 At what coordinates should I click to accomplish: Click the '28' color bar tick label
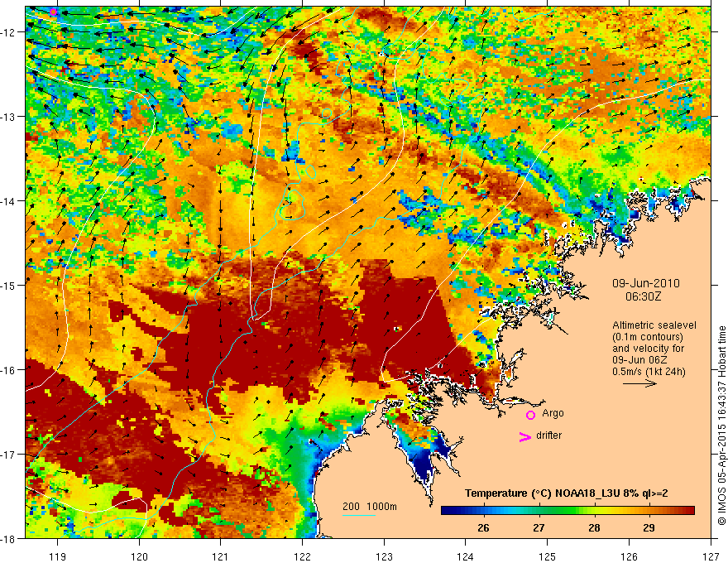tap(594, 527)
